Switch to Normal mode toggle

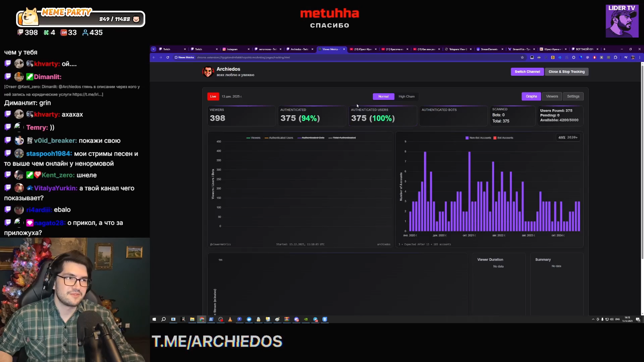point(383,97)
